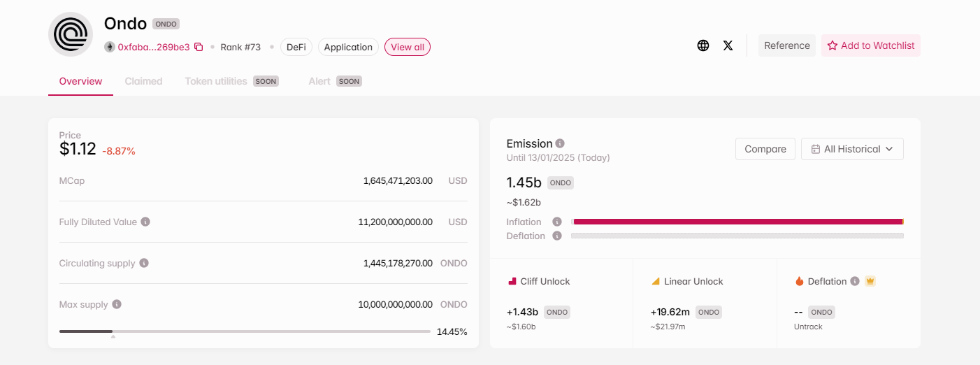980x365 pixels.
Task: Click the Until 13/01/2025 (Today) date text
Action: tap(559, 158)
